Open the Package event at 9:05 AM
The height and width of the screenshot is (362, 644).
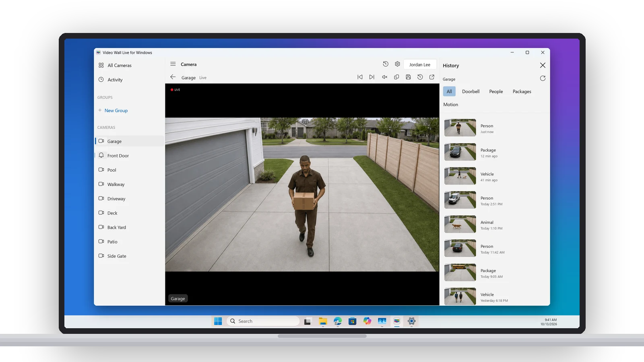click(x=495, y=273)
